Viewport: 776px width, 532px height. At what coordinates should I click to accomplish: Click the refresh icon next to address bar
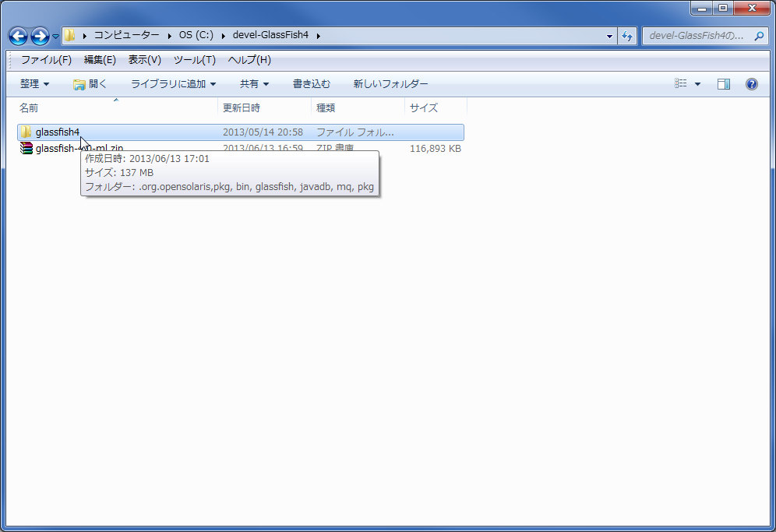628,35
